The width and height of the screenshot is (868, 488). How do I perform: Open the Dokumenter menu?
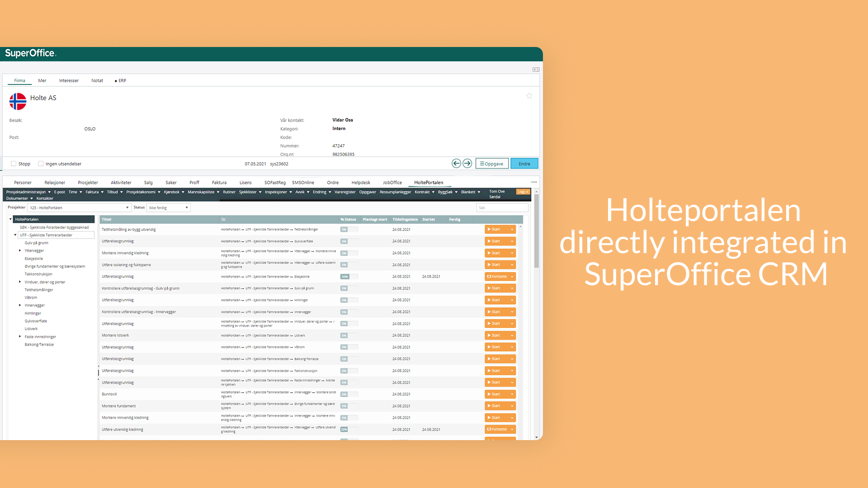tap(19, 198)
